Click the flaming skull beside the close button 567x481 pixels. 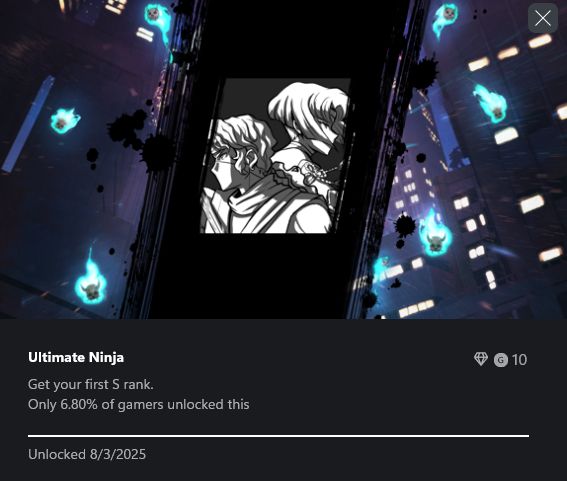click(x=446, y=18)
